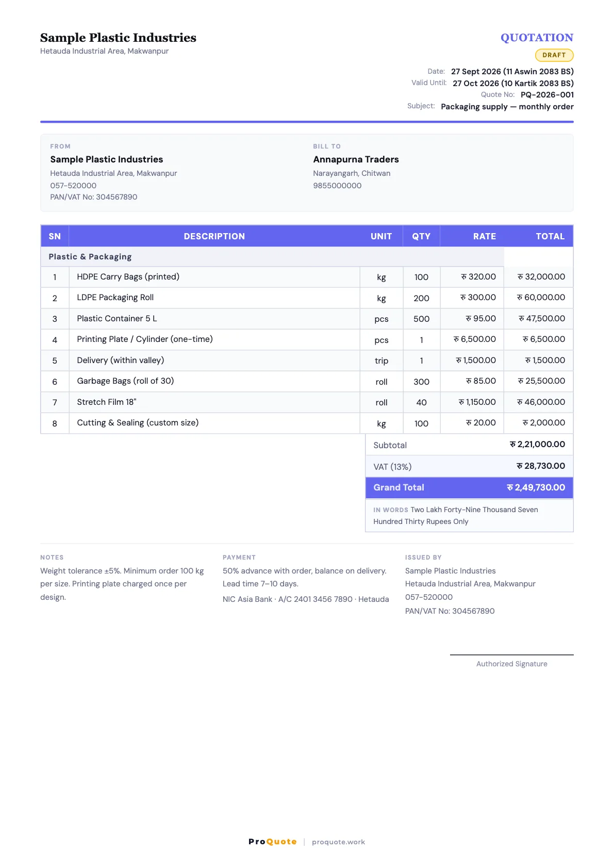Click the DESCRIPTION column header

[x=214, y=236]
